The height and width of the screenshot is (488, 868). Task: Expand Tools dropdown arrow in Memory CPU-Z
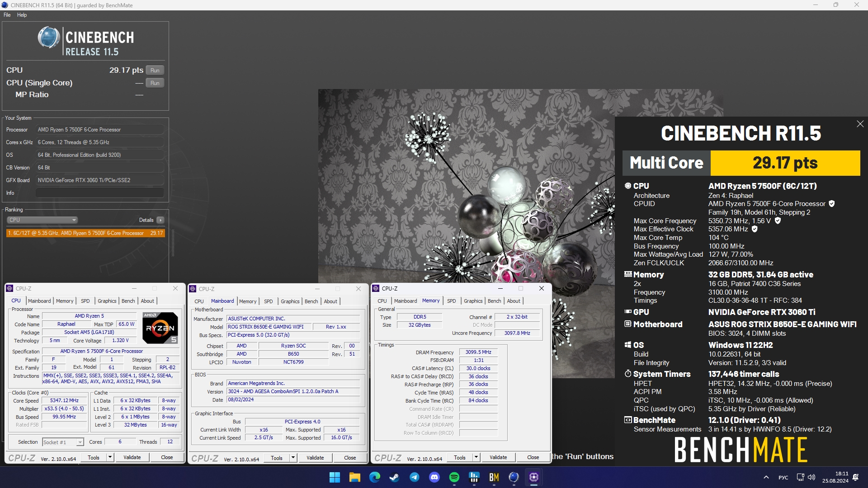pyautogui.click(x=476, y=457)
